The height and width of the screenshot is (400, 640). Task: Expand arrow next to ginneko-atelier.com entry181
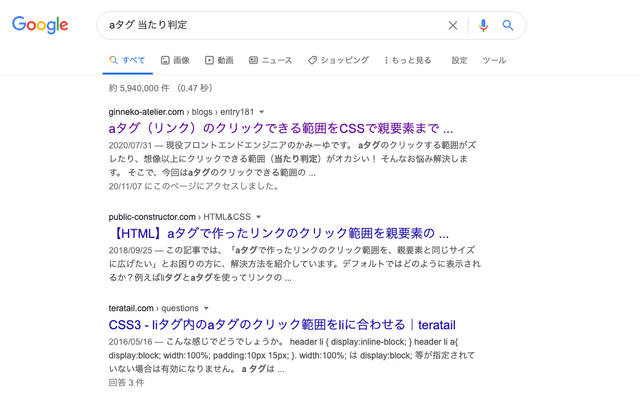pyautogui.click(x=262, y=112)
